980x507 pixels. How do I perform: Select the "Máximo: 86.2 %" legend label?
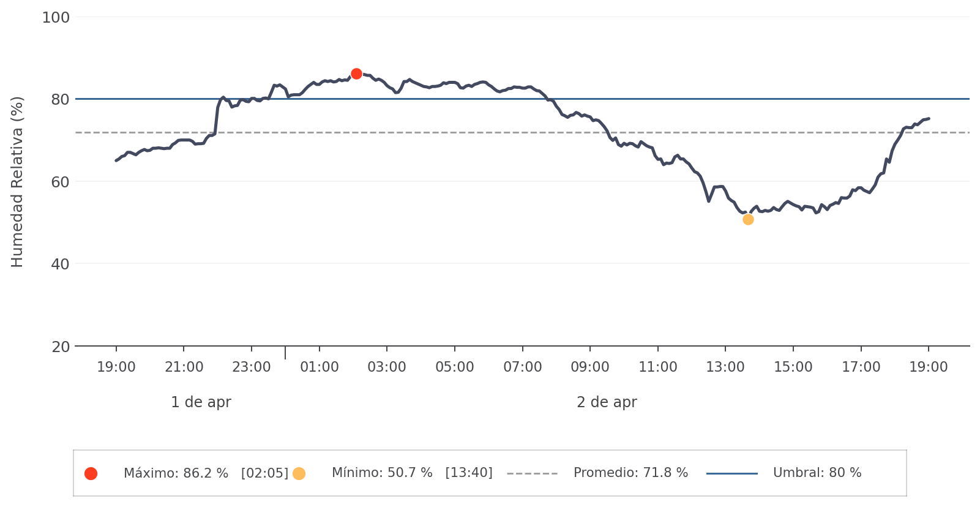click(176, 473)
